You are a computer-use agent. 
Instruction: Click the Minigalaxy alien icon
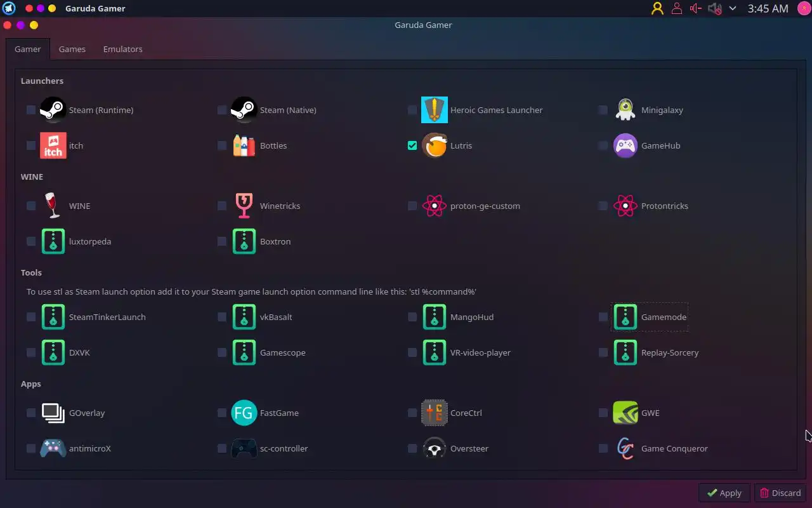coord(625,110)
